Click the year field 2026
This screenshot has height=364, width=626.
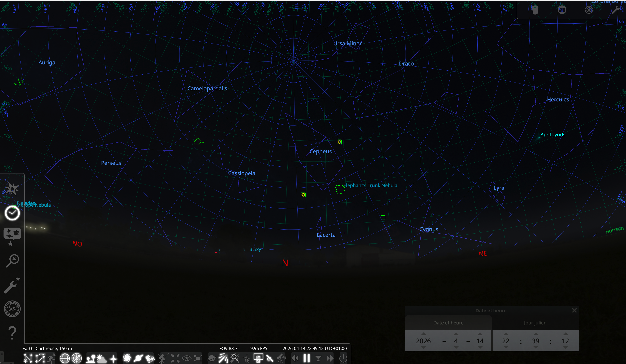tap(424, 341)
